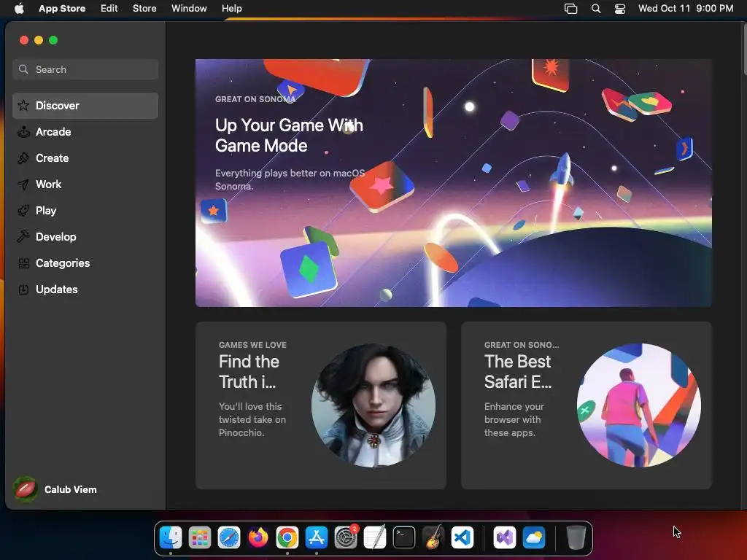Image resolution: width=747 pixels, height=560 pixels.
Task: Launch Safari from the Dock
Action: pyautogui.click(x=228, y=537)
